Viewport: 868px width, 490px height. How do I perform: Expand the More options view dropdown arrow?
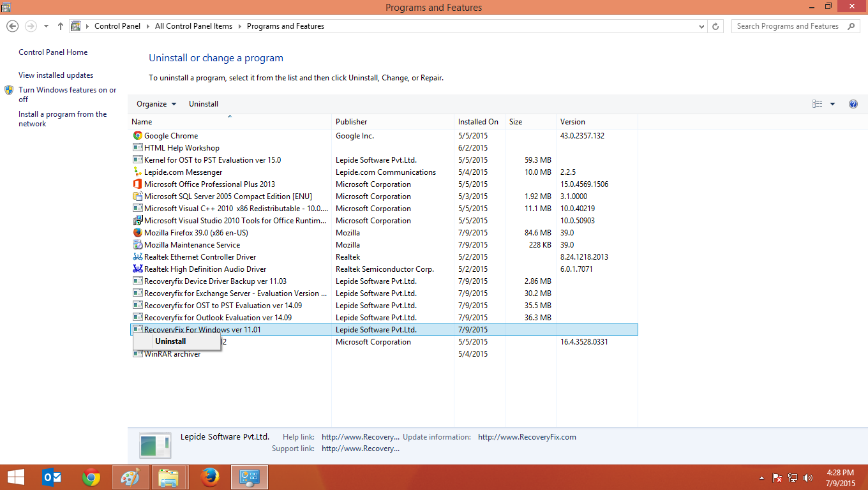pos(832,104)
